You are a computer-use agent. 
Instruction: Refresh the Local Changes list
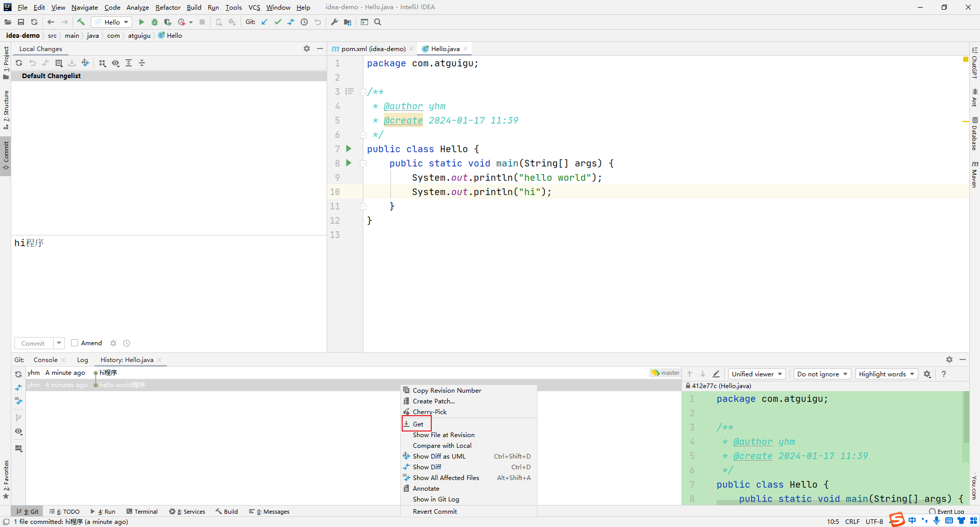pos(19,63)
